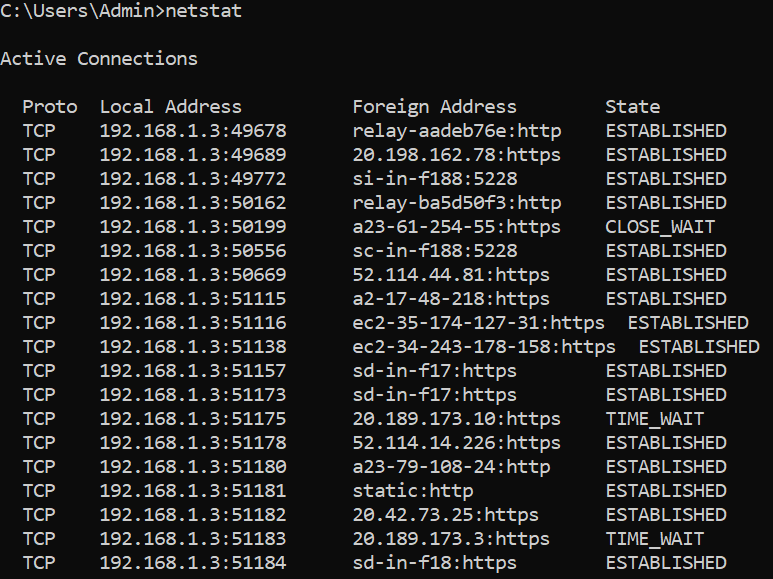Click the 'netstat' command text at the prompt
Viewport: 773px width, 579px height.
(204, 11)
